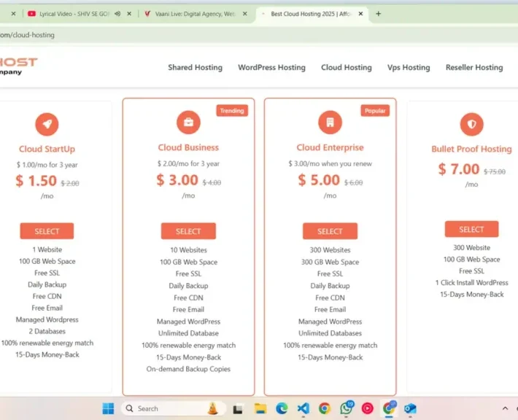Click the Popular badge
This screenshot has height=420, width=518.
[x=375, y=111]
